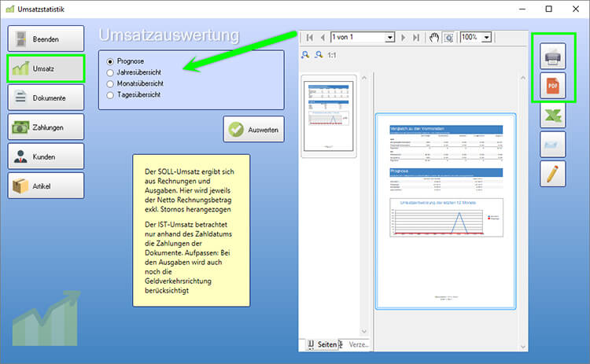This screenshot has width=590, height=364.
Task: Select the Monatsübersicht radio option
Action: (135, 83)
